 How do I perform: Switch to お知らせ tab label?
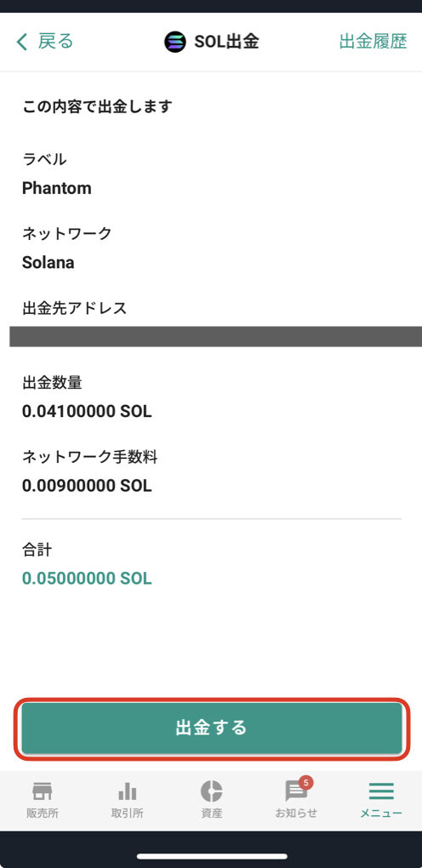(296, 814)
